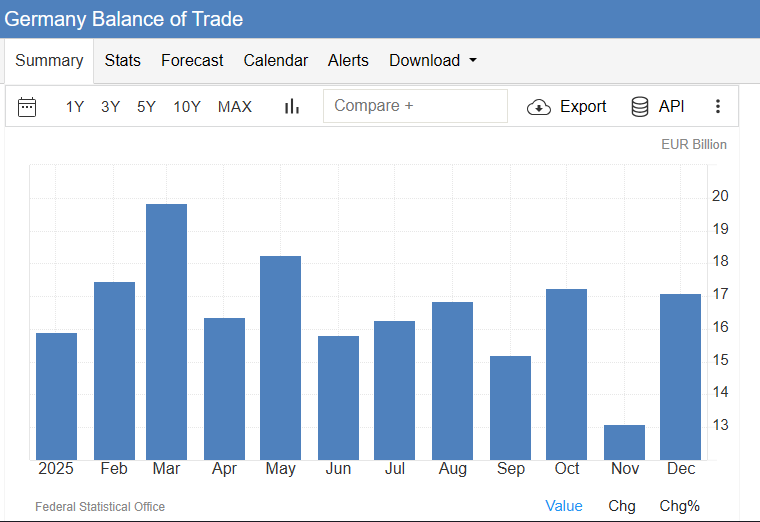
Task: Switch chart to Chg% view
Action: coord(679,506)
